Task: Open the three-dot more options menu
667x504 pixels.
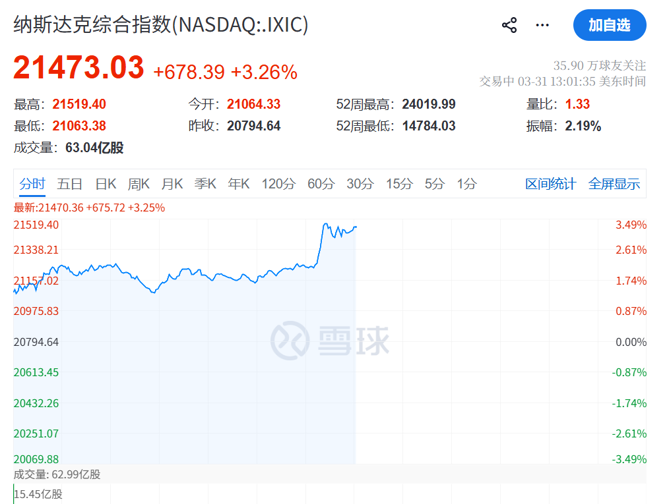Action: pos(545,25)
